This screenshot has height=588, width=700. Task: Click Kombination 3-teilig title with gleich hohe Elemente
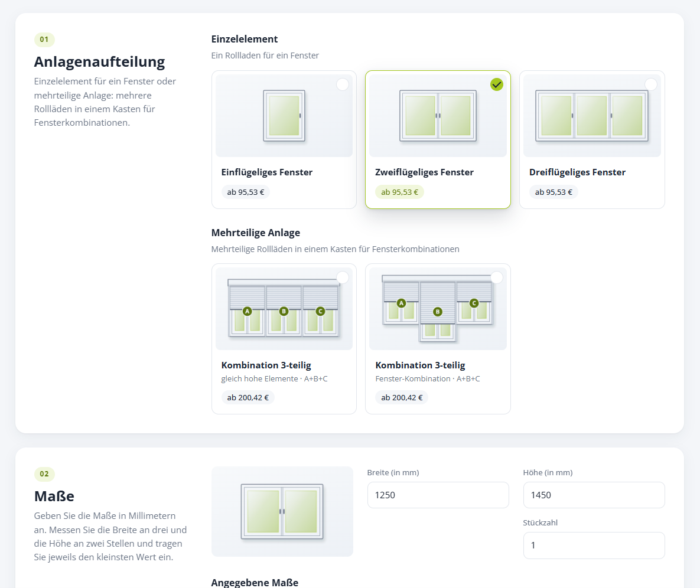(266, 365)
